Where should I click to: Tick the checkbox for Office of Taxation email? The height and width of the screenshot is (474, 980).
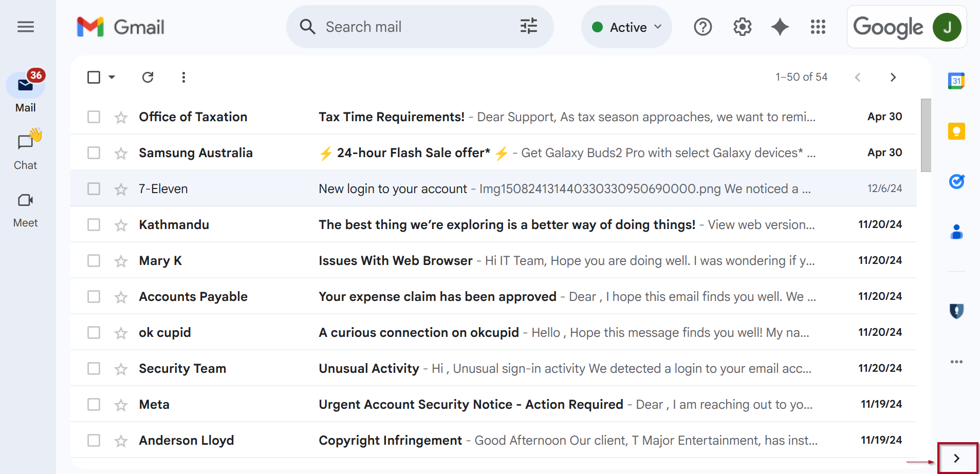pos(94,117)
